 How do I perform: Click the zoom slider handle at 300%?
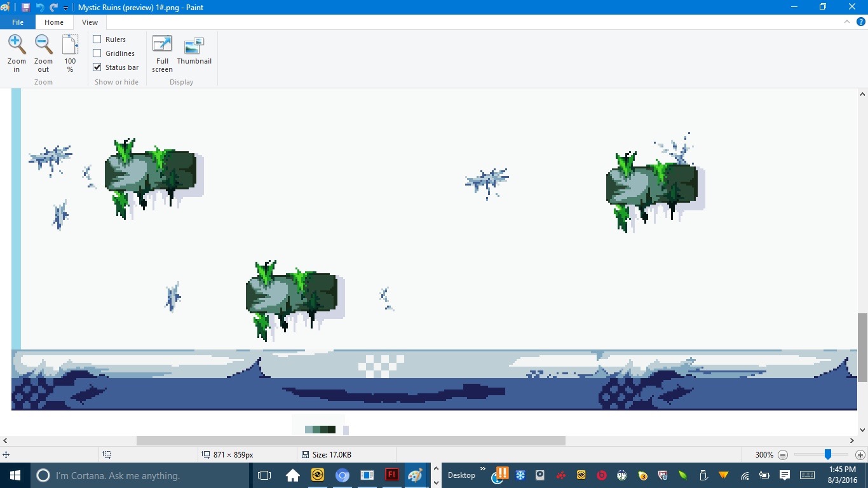click(x=828, y=454)
